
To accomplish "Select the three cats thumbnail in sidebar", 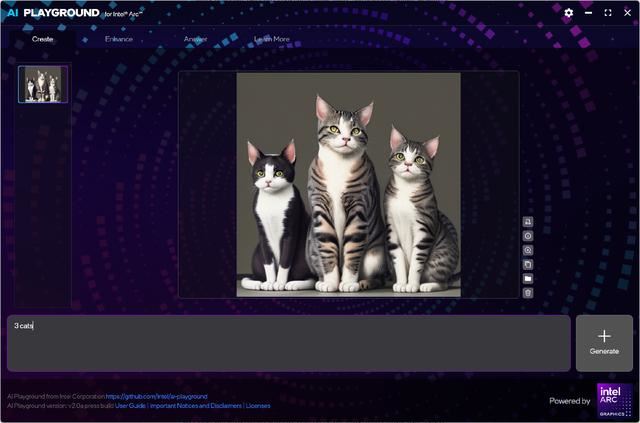I will pos(43,84).
